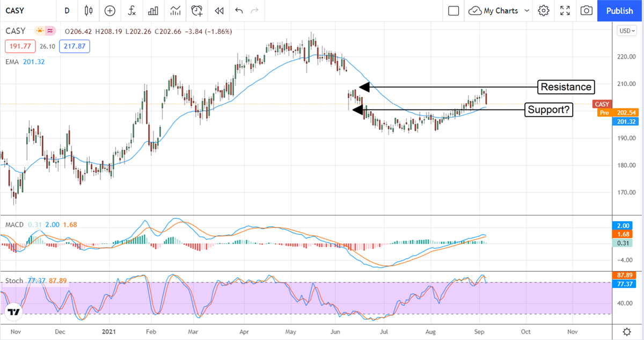Open the My Charts cloud save button
This screenshot has height=340, width=644.
[493, 11]
